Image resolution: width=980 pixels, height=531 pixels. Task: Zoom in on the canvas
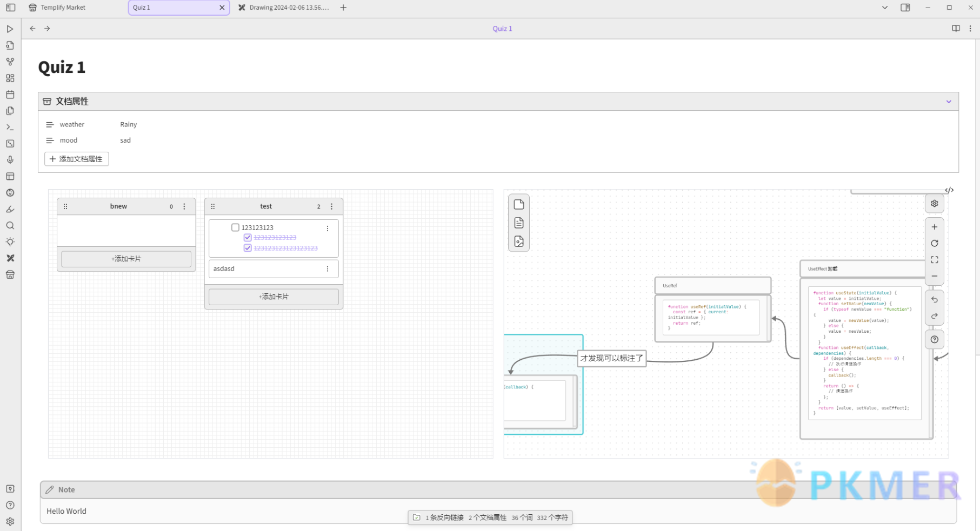click(935, 227)
